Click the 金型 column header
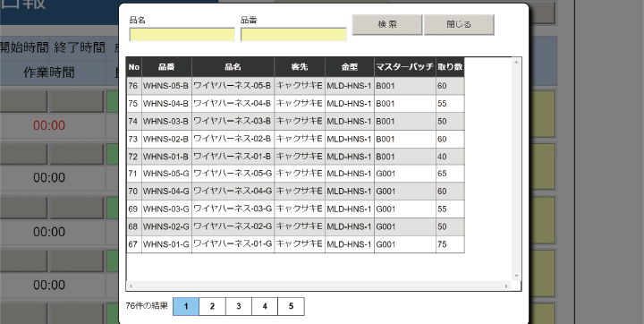The height and width of the screenshot is (324, 644). coord(350,67)
